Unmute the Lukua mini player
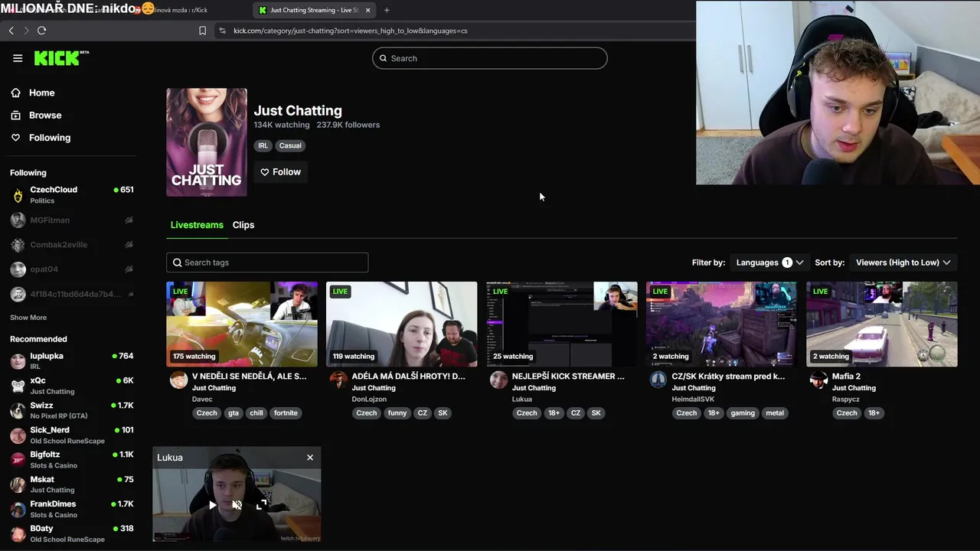 tap(237, 505)
